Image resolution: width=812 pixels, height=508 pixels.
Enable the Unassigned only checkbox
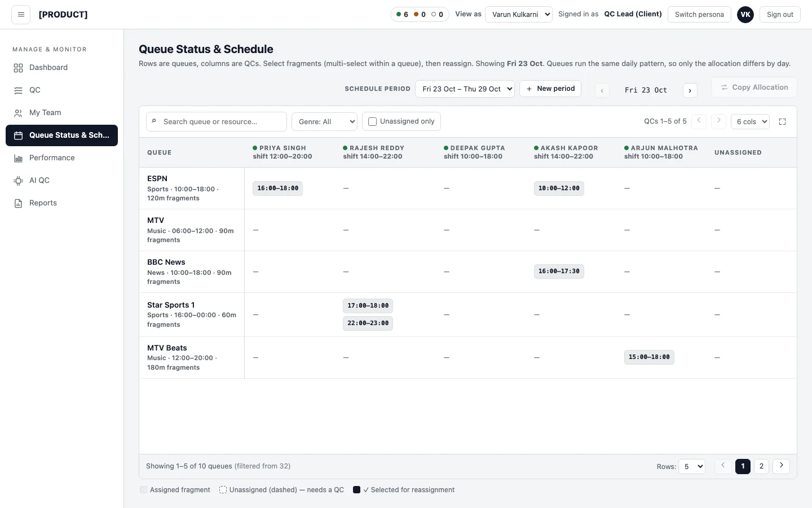click(372, 122)
